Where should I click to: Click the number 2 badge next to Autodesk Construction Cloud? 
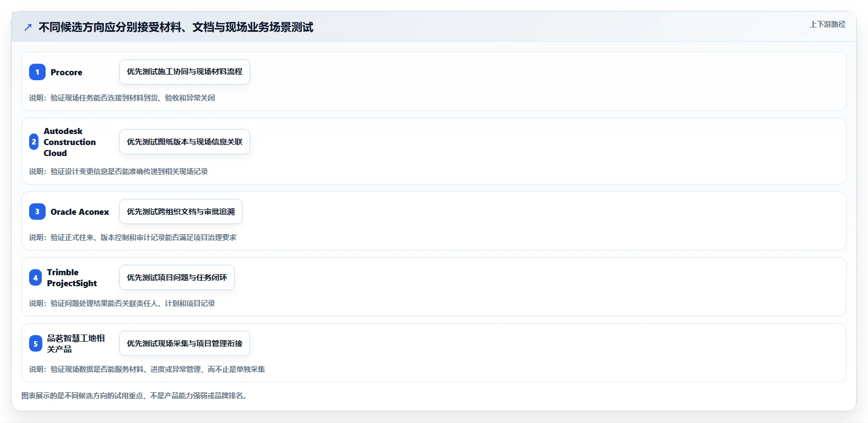(x=34, y=142)
